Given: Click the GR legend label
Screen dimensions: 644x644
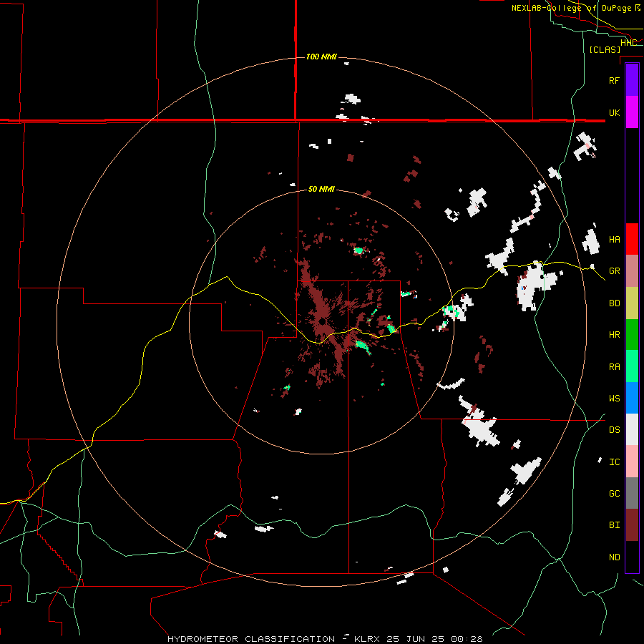Looking at the screenshot, I should pos(615,271).
